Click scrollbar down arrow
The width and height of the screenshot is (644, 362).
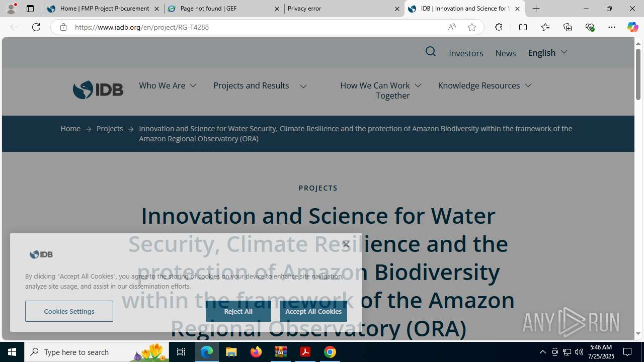[638, 334]
